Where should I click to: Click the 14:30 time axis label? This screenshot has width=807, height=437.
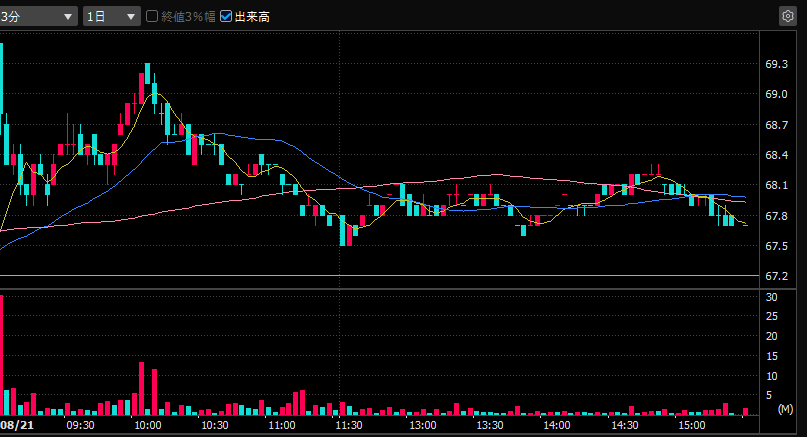click(624, 425)
